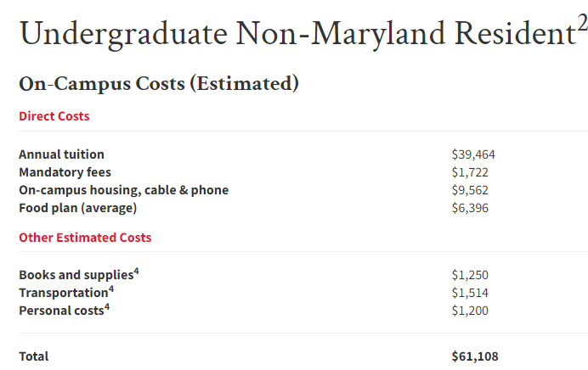Click the Food plan (average) label
Screen dimensions: 588x370
pos(78,208)
